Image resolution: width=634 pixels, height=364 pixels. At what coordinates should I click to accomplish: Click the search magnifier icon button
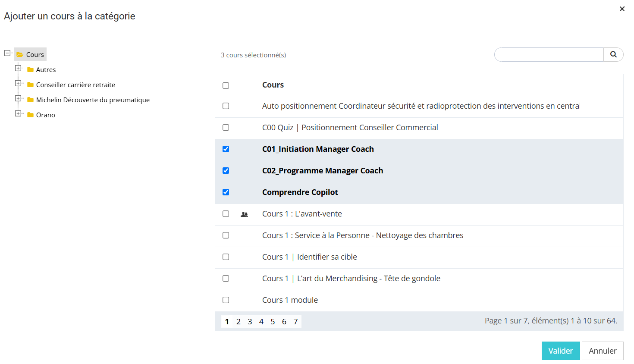tap(613, 54)
